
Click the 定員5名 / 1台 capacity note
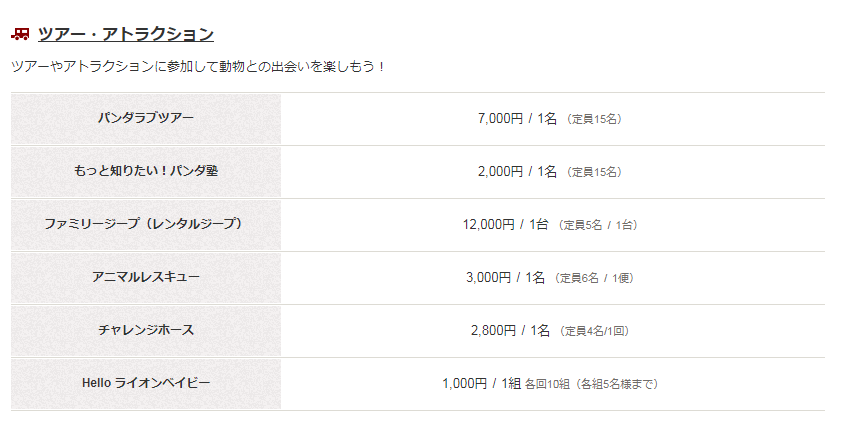pyautogui.click(x=597, y=225)
